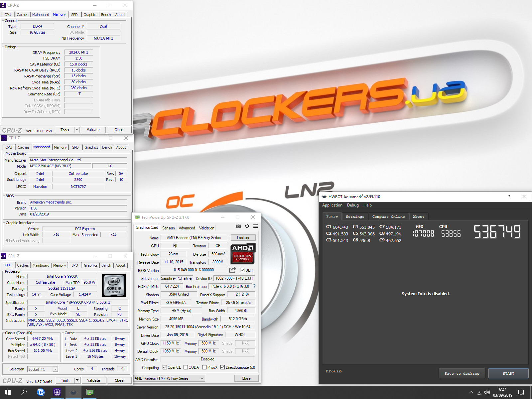Screen dimensions: 532x399
Task: Click the GPU Name field in GPU-Z
Action: (194, 238)
